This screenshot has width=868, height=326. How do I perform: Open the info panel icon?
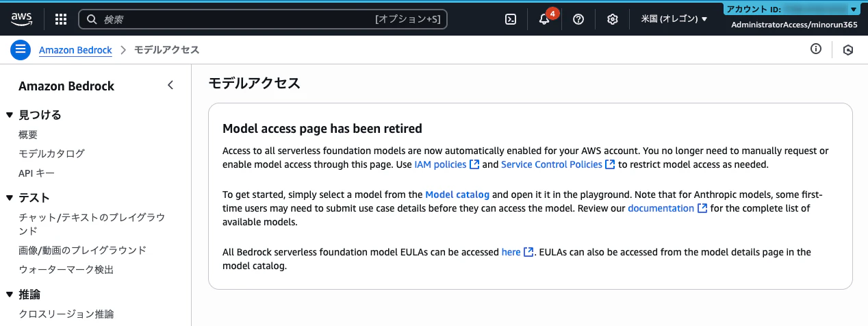pyautogui.click(x=816, y=49)
